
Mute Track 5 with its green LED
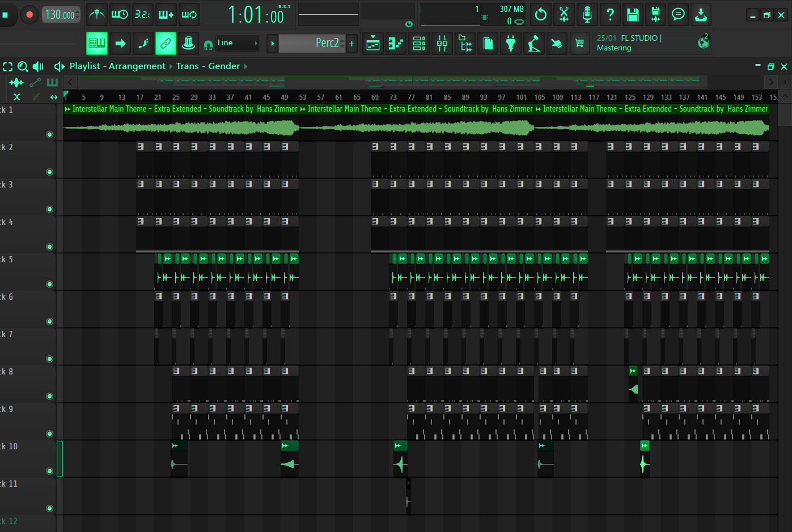[x=49, y=284]
